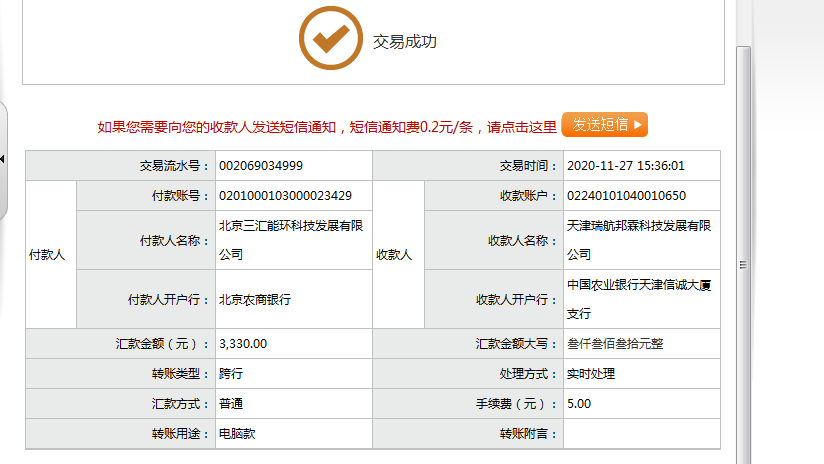Viewport: 824px width, 464px height.
Task: Click payee account number 02240101040010650
Action: [x=626, y=195]
